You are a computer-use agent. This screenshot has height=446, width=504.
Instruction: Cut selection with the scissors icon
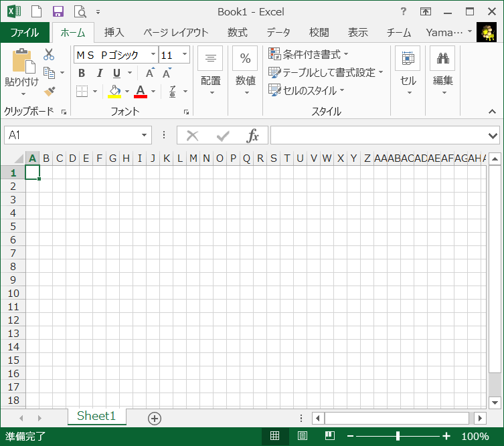click(x=49, y=54)
